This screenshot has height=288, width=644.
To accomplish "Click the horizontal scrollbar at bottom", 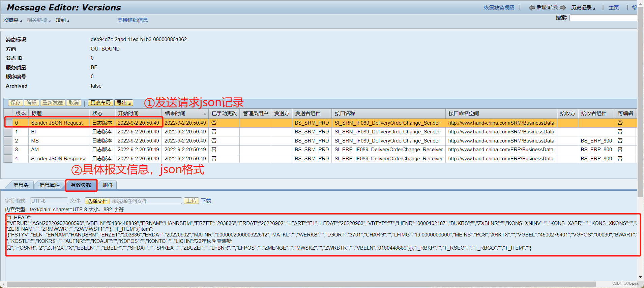I will [x=302, y=285].
